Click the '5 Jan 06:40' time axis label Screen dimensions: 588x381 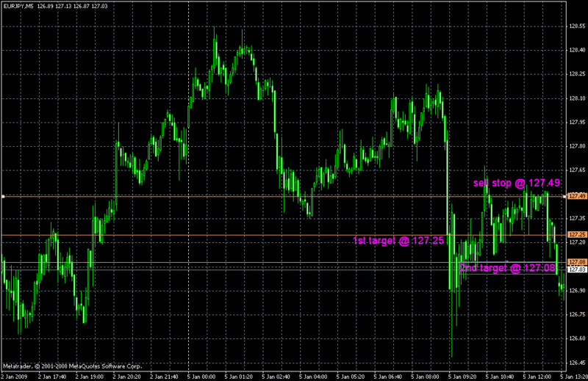pos(388,377)
